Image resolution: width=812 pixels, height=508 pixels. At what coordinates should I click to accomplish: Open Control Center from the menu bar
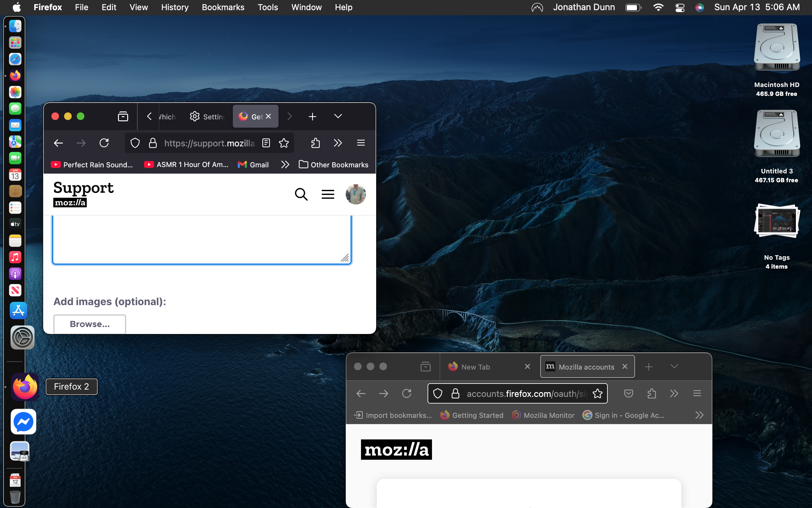[x=680, y=7]
